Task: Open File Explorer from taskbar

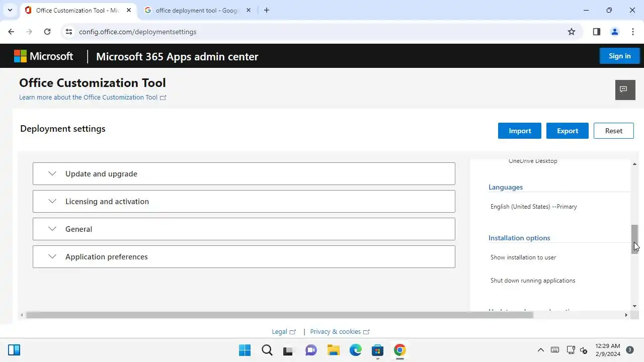Action: tap(333, 350)
